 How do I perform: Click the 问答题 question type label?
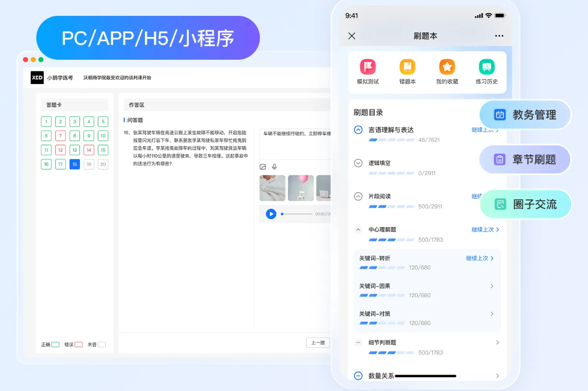click(x=135, y=120)
